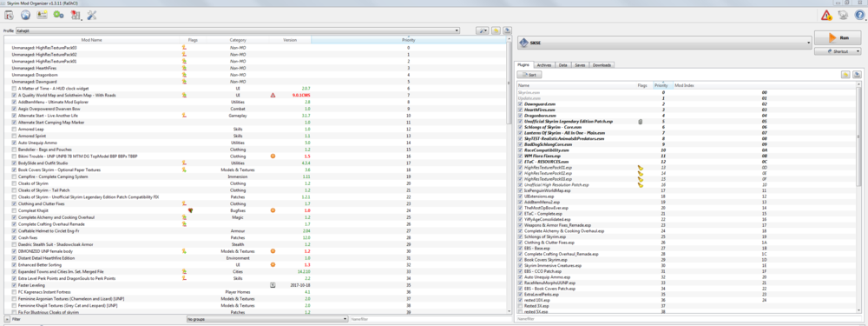Viewport: 868px width, 326px height.
Task: Select the Plugins tab
Action: (524, 65)
